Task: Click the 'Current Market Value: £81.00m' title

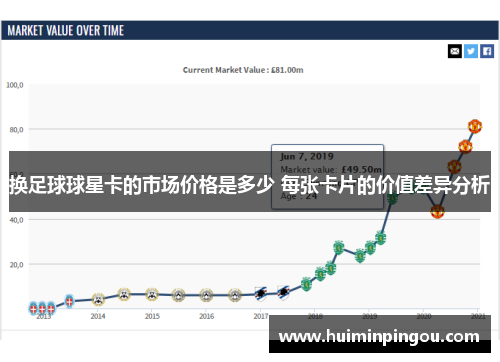Action: point(243,70)
